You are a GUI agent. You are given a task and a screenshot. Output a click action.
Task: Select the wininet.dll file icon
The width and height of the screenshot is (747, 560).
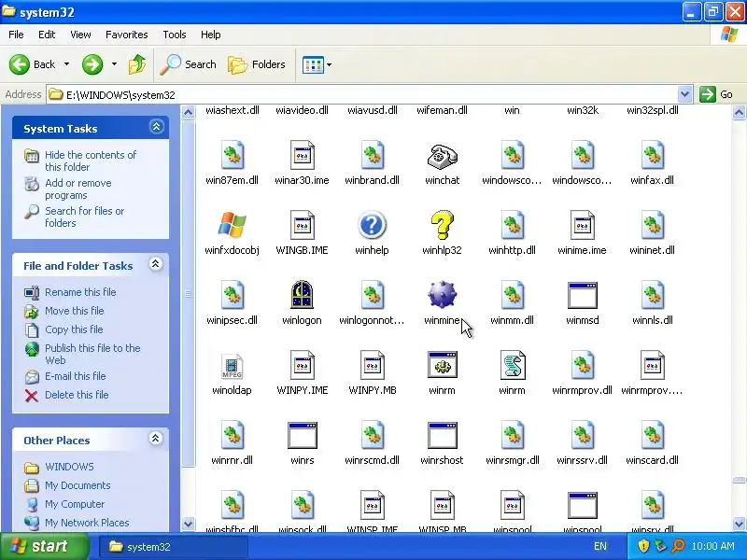[x=652, y=225]
